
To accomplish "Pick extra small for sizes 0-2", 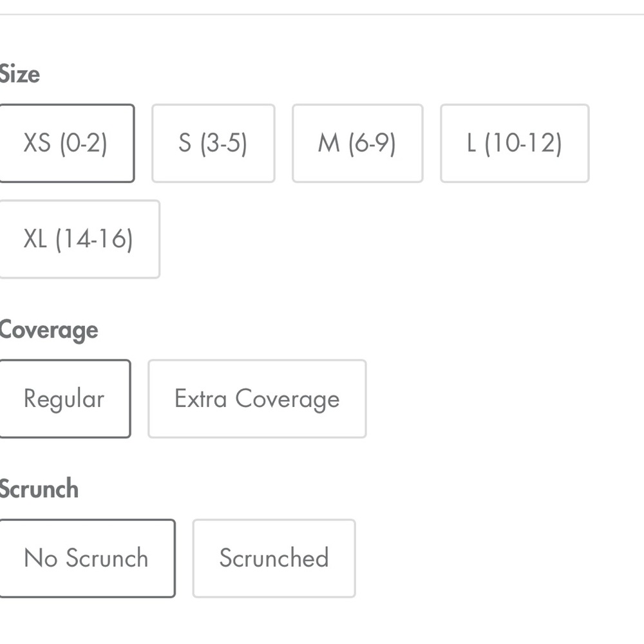I will [66, 144].
